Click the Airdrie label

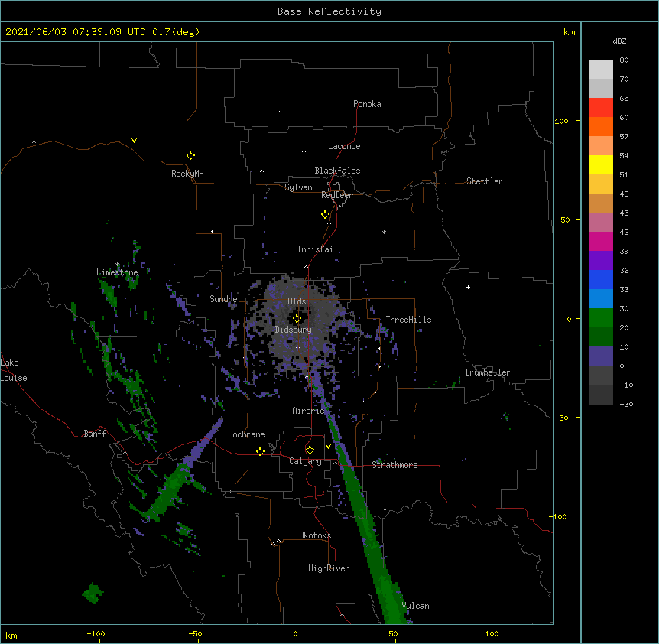(x=309, y=411)
